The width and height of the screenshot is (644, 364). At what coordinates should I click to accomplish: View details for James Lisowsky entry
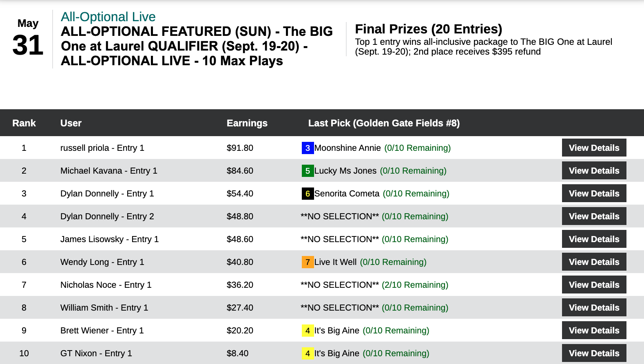click(594, 239)
